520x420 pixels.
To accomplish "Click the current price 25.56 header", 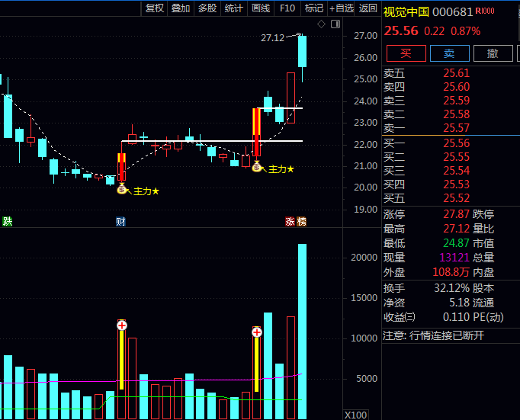I will click(401, 30).
